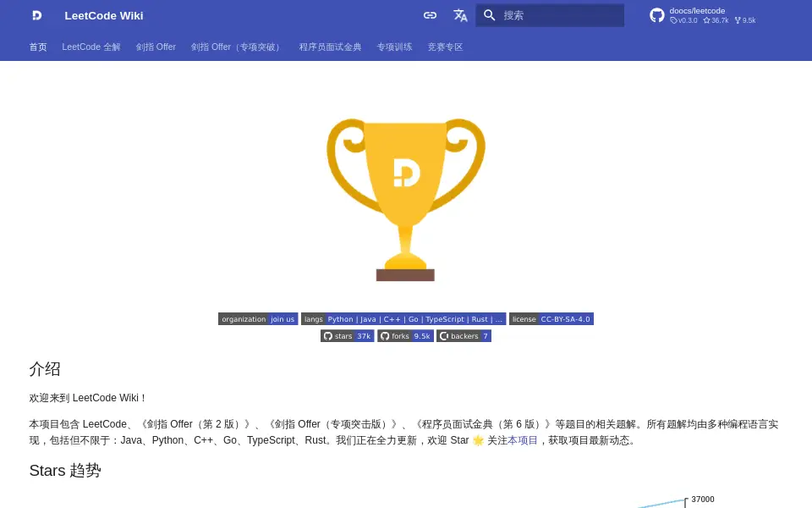This screenshot has height=508, width=812.
Task: Open the language translation selector icon
Action: 460,15
